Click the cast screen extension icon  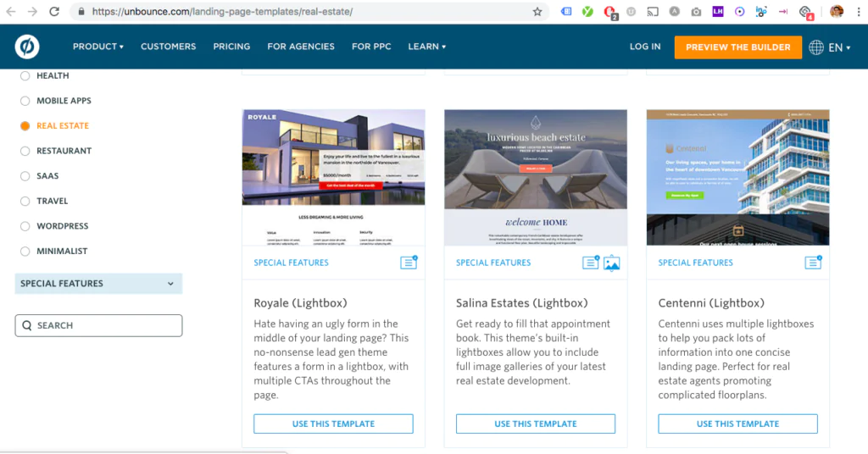[x=653, y=11]
